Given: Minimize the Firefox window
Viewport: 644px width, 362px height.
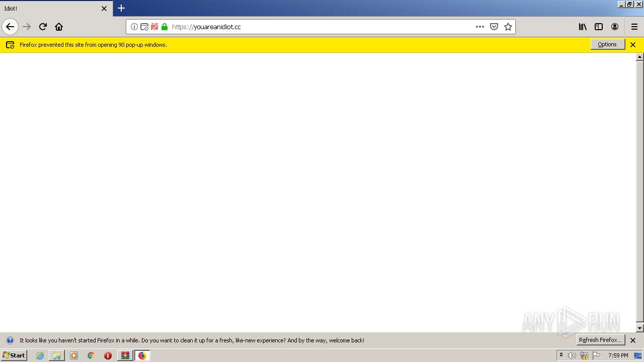Looking at the screenshot, I should 621,4.
